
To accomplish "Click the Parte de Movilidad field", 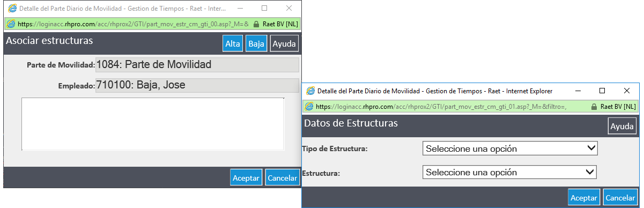I will 197,65.
